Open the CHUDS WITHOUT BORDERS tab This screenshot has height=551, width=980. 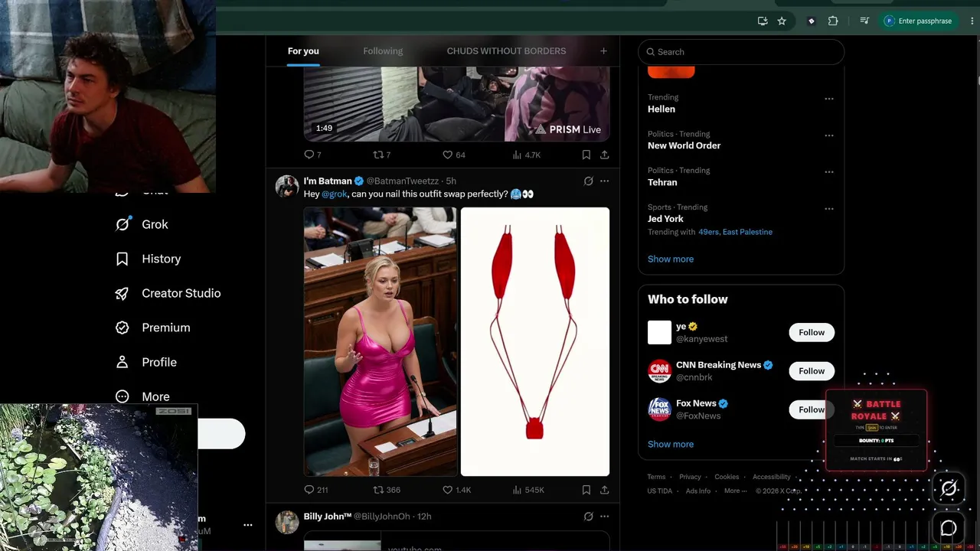point(506,51)
